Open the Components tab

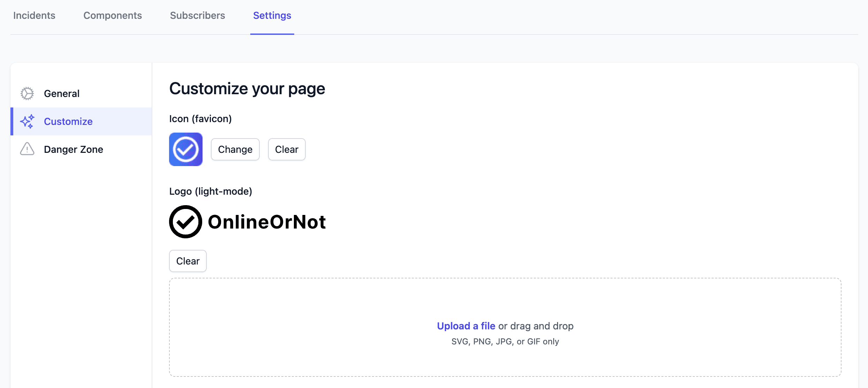pos(112,15)
